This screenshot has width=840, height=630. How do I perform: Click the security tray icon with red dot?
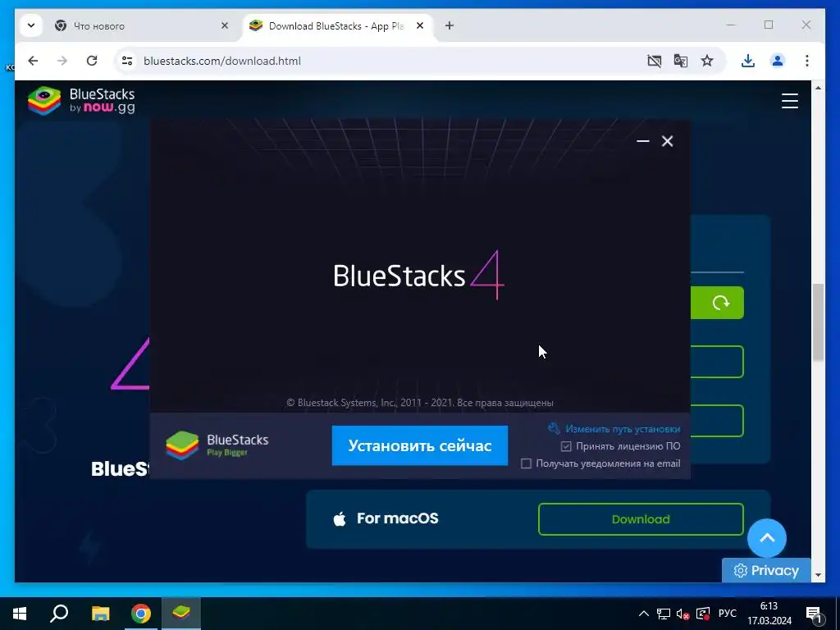coord(703,614)
